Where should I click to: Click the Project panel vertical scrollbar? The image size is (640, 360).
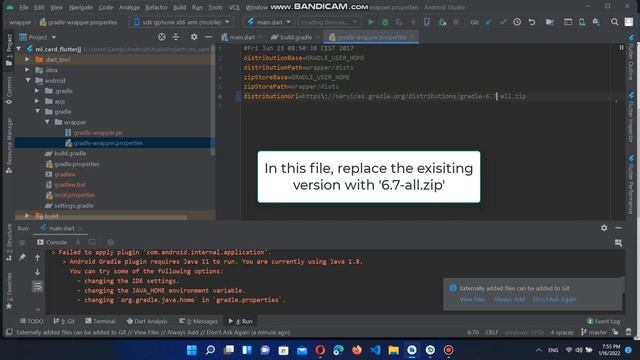coord(213,100)
